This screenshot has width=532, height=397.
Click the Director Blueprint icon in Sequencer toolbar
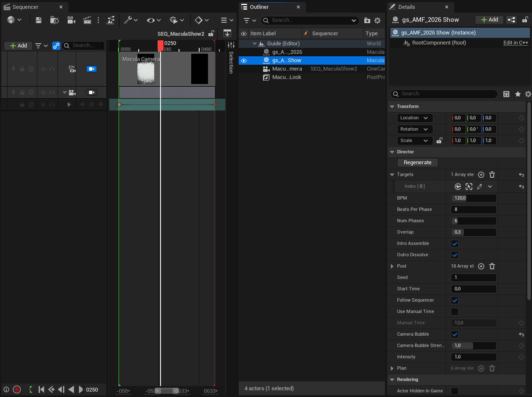(x=111, y=20)
